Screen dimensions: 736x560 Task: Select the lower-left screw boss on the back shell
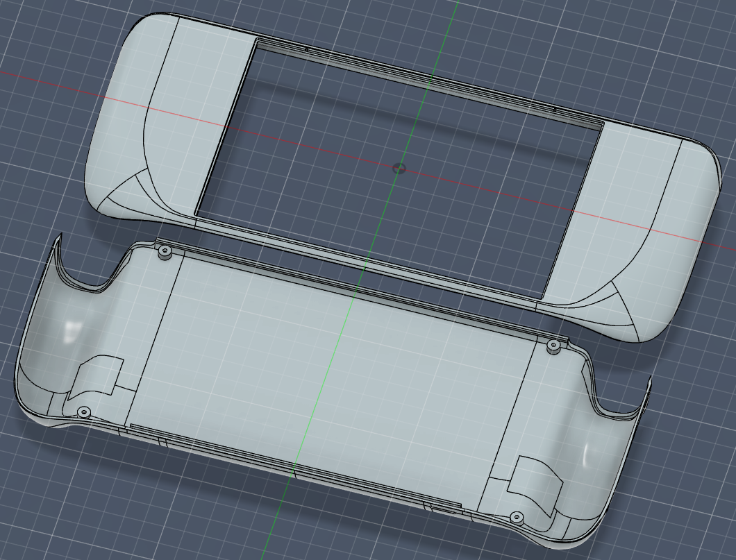pyautogui.click(x=84, y=412)
